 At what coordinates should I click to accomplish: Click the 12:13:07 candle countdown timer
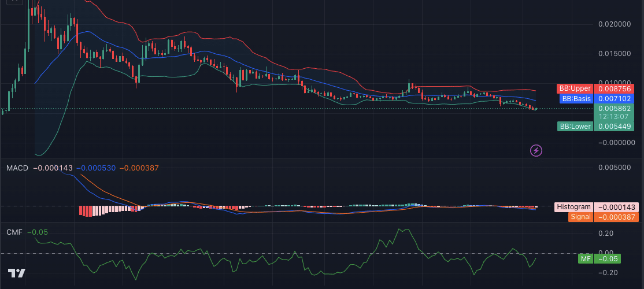pos(614,116)
